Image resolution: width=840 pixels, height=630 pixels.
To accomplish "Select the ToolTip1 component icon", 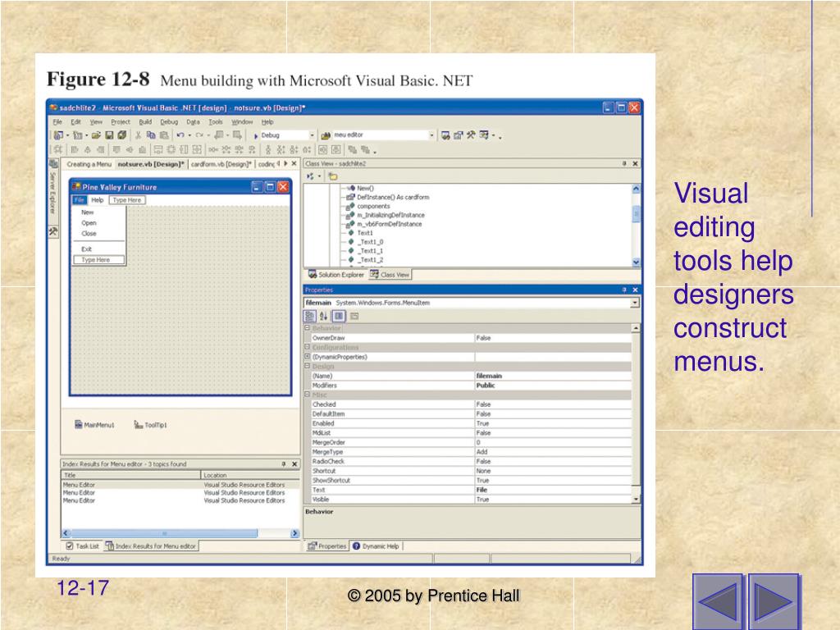I will click(138, 425).
